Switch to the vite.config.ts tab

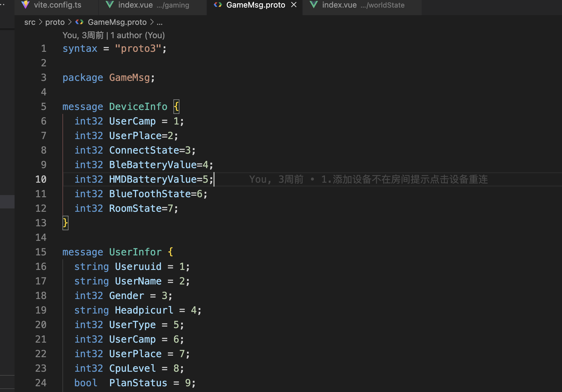(x=57, y=5)
